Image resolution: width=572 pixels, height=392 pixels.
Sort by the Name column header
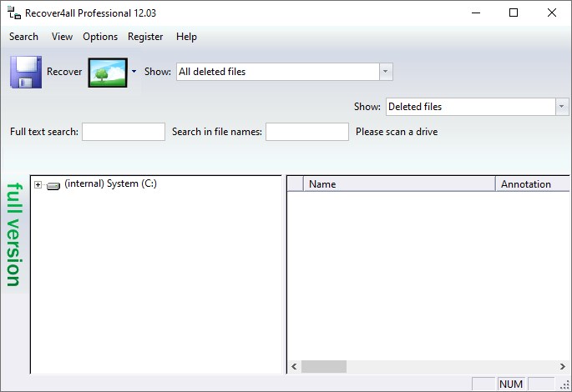(x=399, y=184)
